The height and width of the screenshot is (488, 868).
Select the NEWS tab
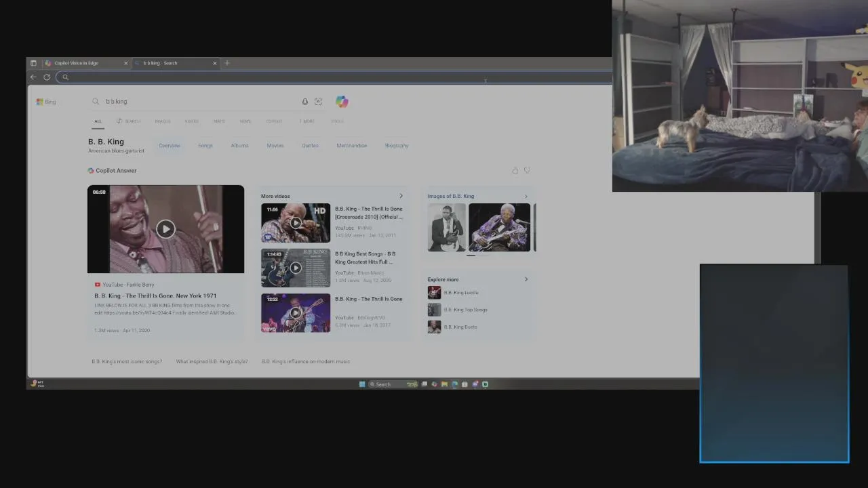[245, 121]
